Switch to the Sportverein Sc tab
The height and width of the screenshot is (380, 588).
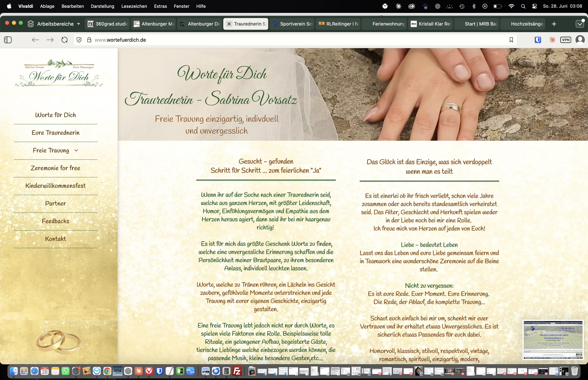point(292,24)
